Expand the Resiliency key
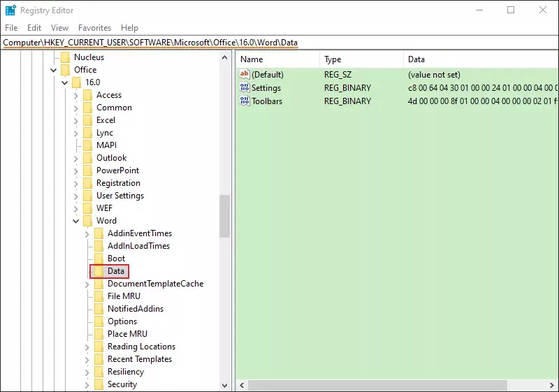The image size is (559, 392). (87, 372)
